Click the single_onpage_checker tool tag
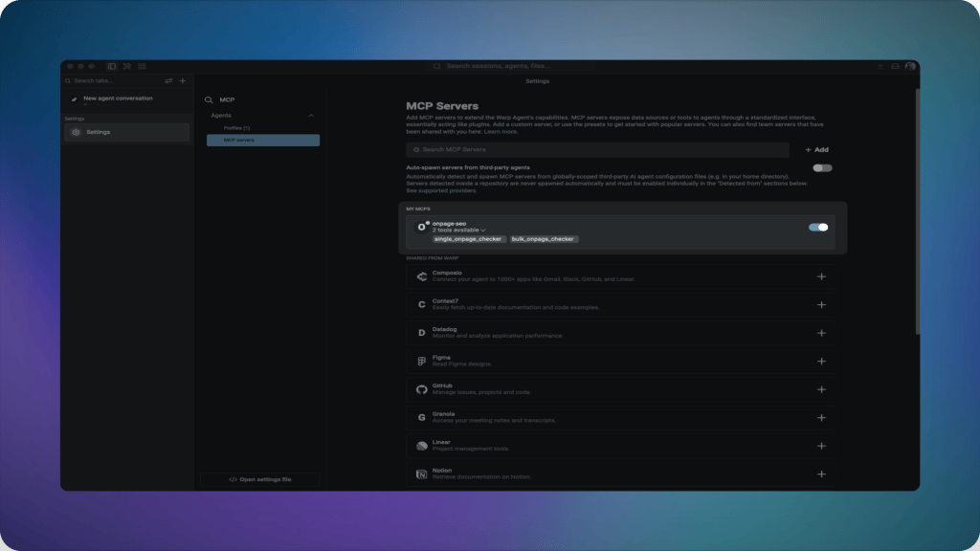The image size is (980, 551). pyautogui.click(x=468, y=239)
